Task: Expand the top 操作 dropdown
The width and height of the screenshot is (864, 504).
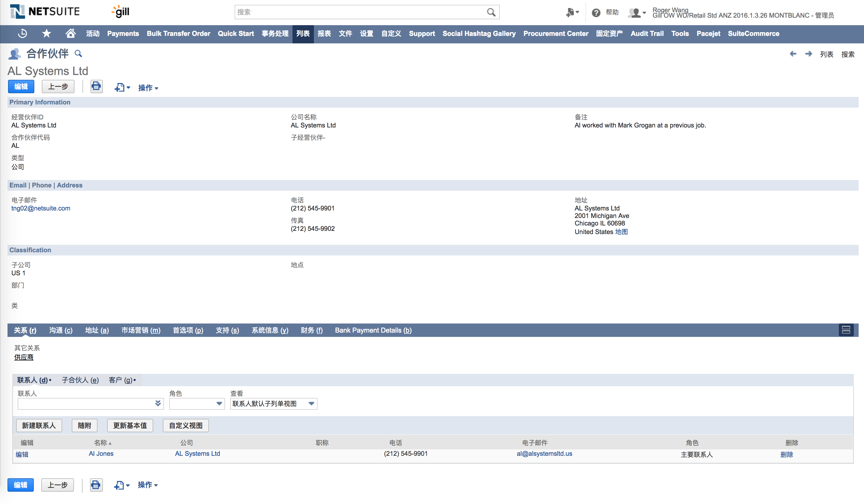Action: pyautogui.click(x=148, y=88)
